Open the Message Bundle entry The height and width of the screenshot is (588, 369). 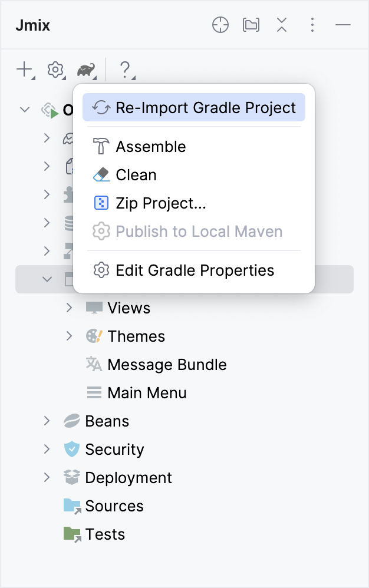pos(167,364)
